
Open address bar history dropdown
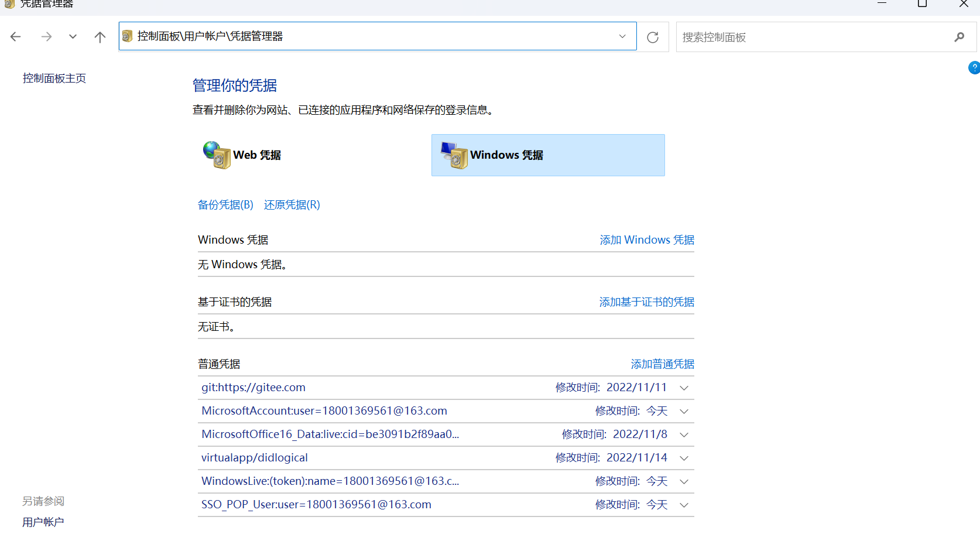point(622,36)
